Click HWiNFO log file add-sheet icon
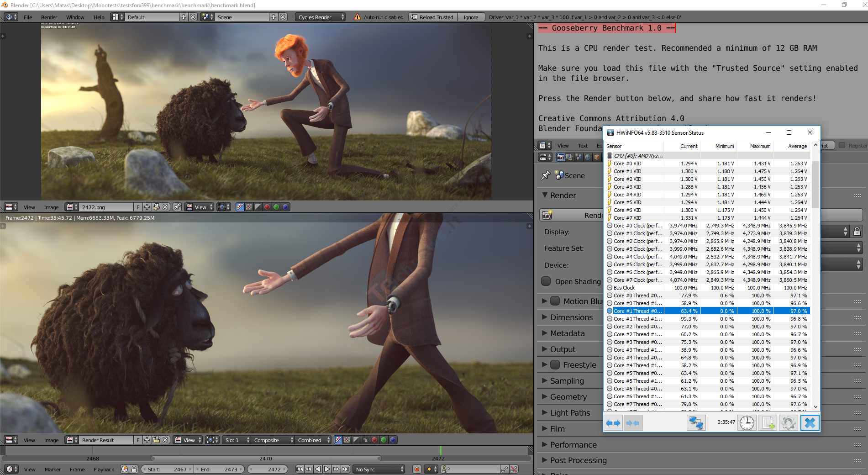This screenshot has width=868, height=475. (x=768, y=423)
